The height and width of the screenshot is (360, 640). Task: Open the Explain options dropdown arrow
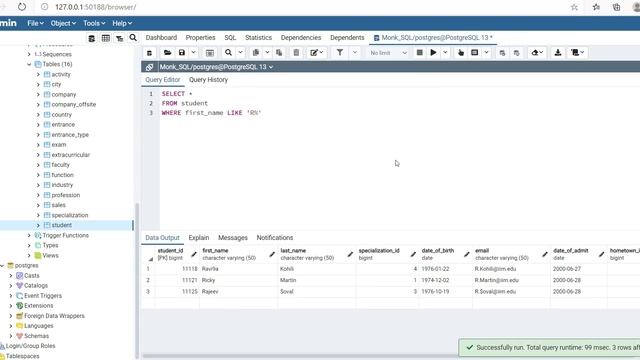487,53
